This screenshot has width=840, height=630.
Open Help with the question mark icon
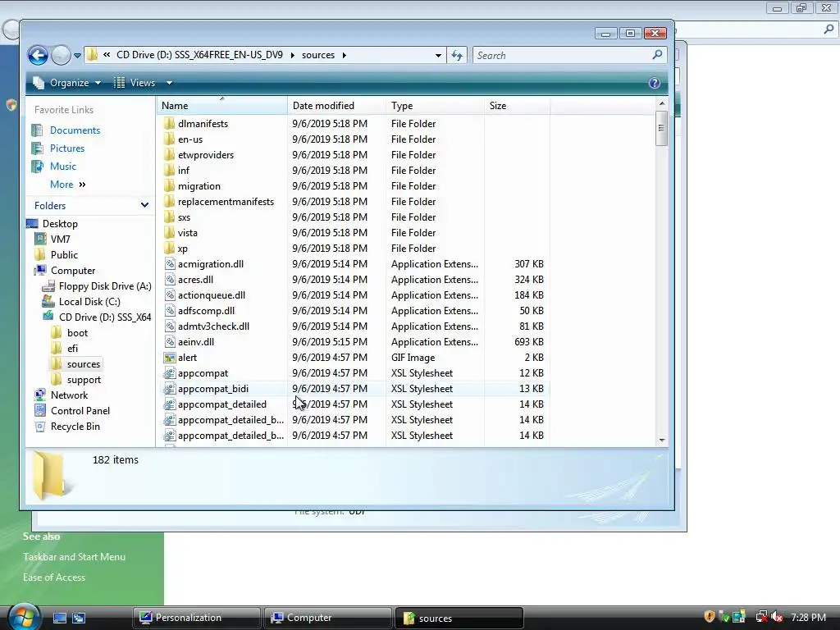pyautogui.click(x=654, y=83)
